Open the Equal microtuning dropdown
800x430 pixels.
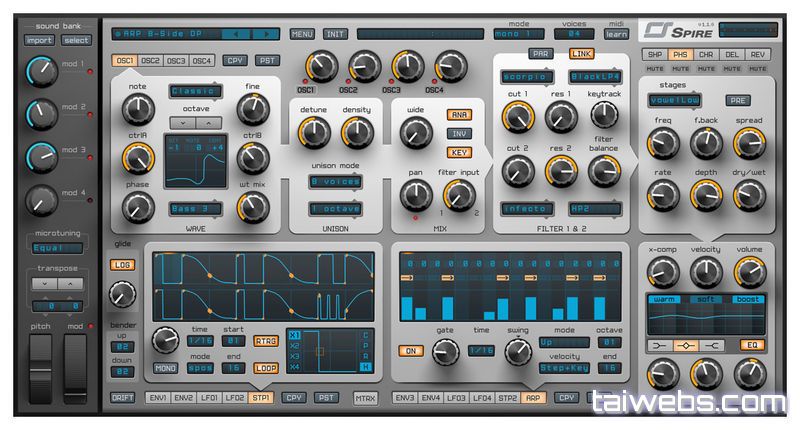[x=57, y=248]
